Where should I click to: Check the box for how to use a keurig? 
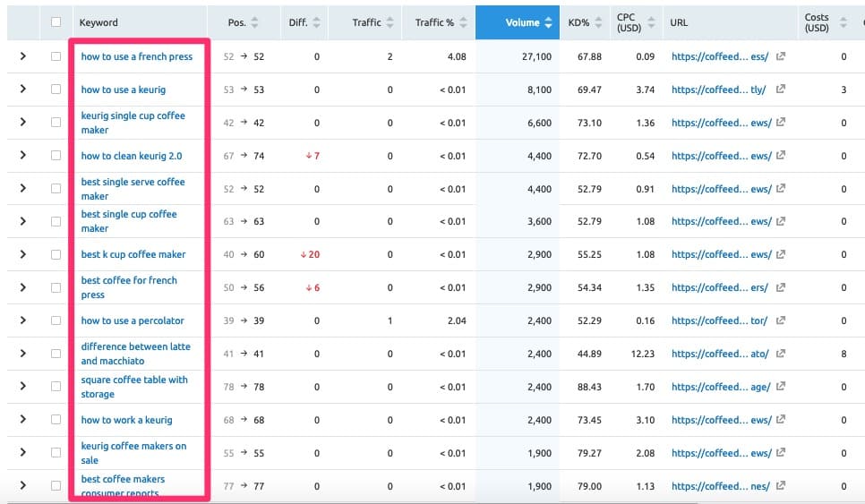[x=56, y=90]
